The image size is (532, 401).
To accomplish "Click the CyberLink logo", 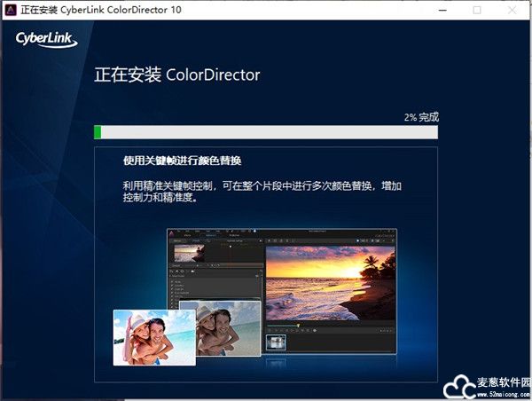I will coord(46,40).
